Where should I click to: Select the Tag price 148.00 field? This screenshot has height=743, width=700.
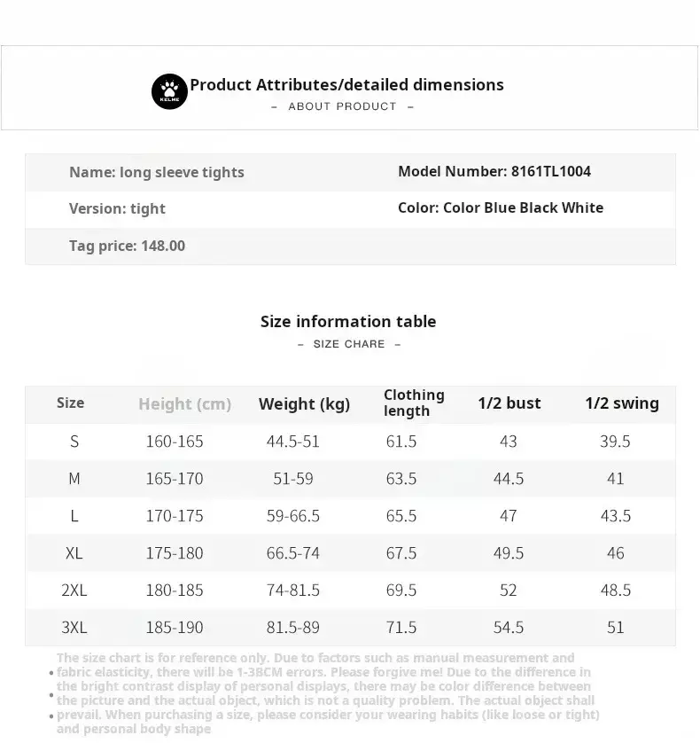[127, 246]
